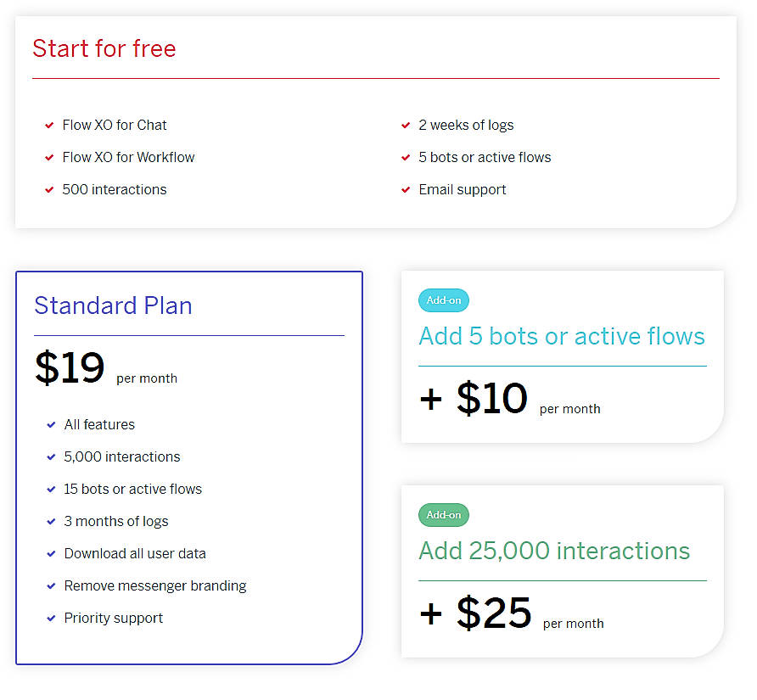Click the checkmark next to 2 weeks of logs
This screenshot has height=700, width=757.
407,126
